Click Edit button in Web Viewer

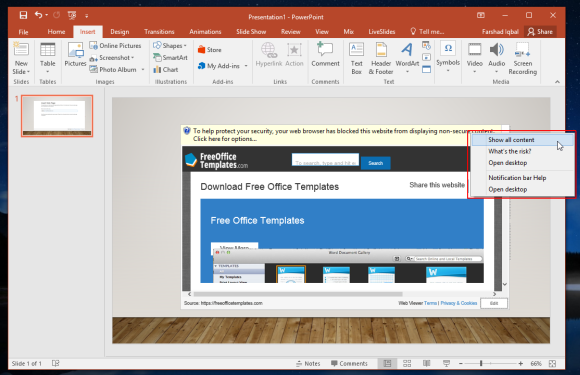click(x=494, y=303)
